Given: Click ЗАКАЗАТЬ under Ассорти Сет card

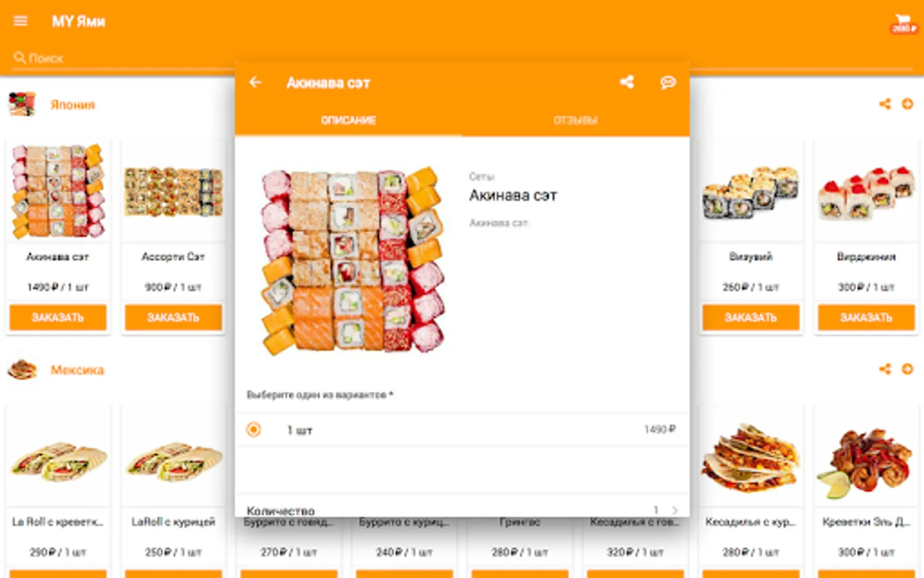Looking at the screenshot, I should [x=173, y=317].
